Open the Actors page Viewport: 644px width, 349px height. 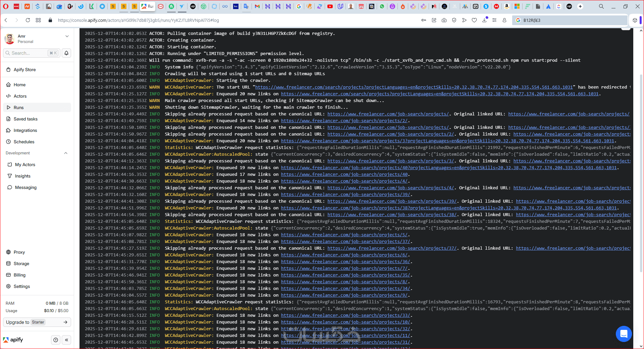click(37, 96)
